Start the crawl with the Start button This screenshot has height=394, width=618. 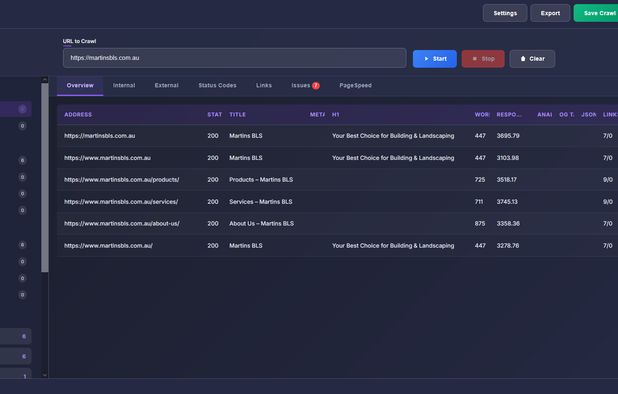(435, 59)
